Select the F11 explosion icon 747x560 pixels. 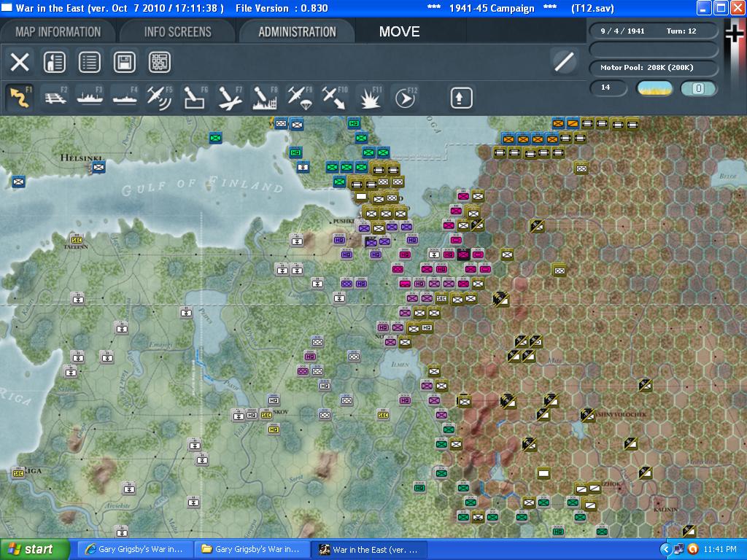(370, 98)
